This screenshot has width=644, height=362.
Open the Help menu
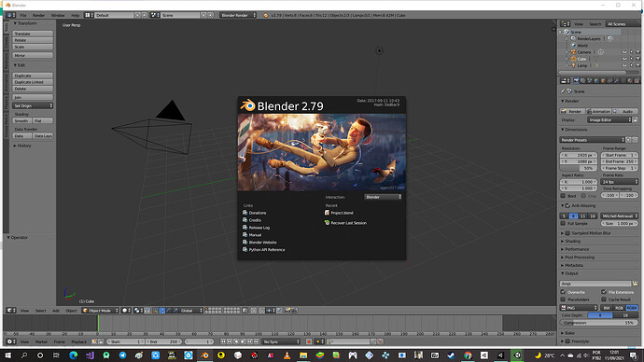(76, 15)
